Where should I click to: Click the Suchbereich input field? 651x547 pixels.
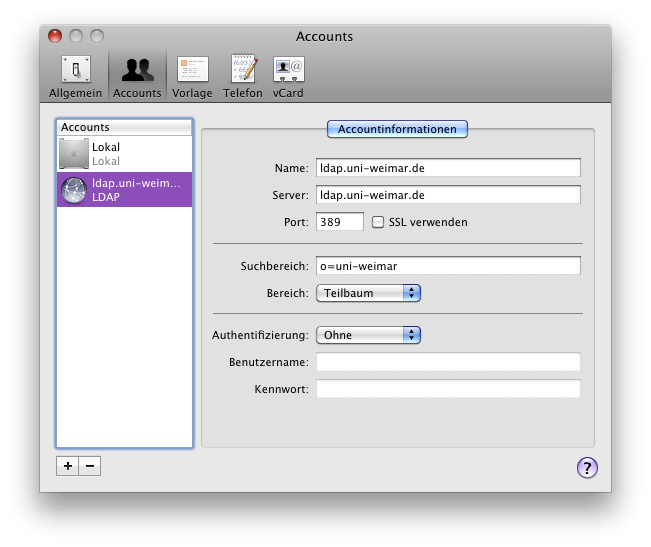[x=448, y=266]
